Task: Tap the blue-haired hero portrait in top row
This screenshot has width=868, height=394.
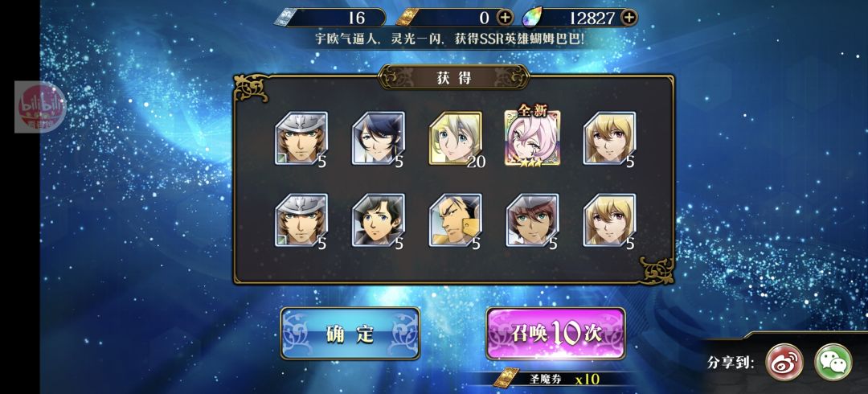Action: (378, 138)
